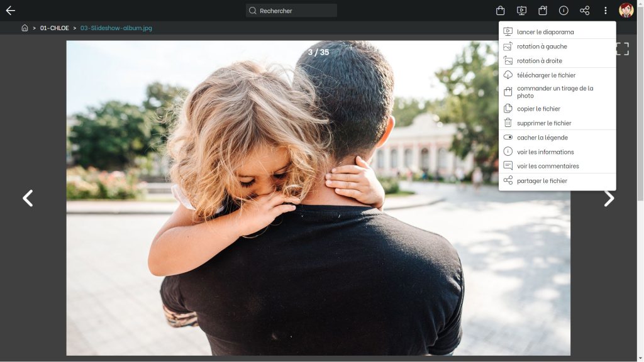This screenshot has width=644, height=362.
Task: Enter fullscreen with the corner brackets icon
Action: coord(621,49)
